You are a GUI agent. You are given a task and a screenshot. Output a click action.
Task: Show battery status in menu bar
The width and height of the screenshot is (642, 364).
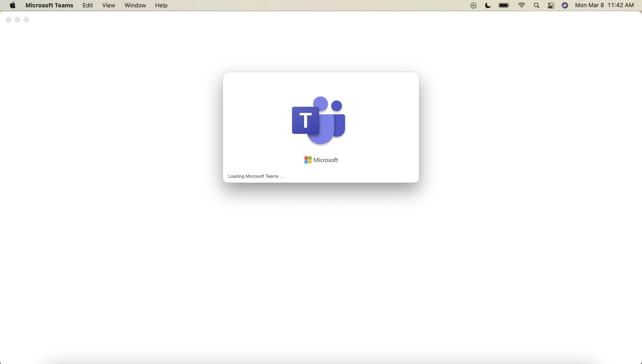pyautogui.click(x=504, y=6)
